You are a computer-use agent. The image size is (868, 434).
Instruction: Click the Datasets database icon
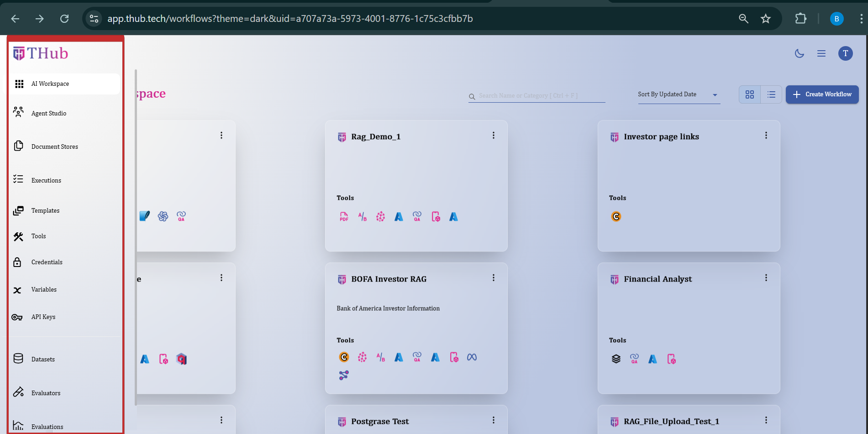[x=18, y=359]
